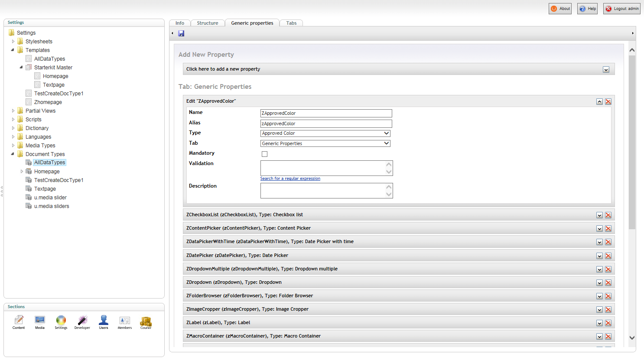Expand the ZDatePicker property row

click(x=599, y=256)
